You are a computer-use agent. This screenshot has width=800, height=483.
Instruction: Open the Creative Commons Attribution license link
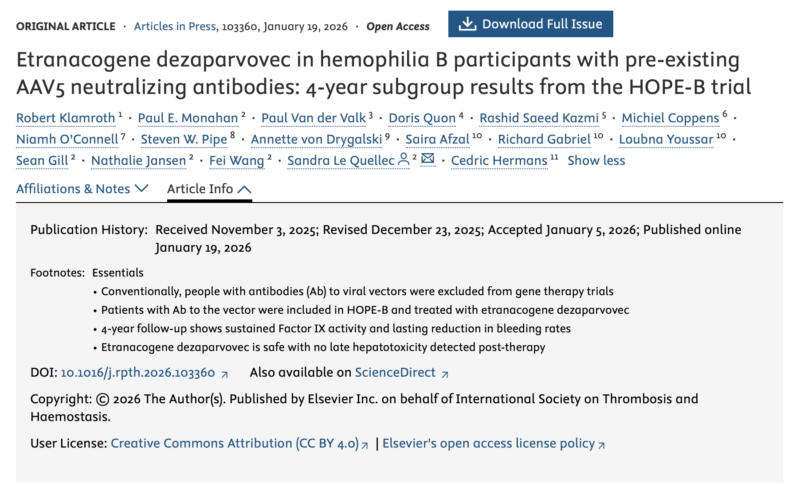click(x=234, y=443)
